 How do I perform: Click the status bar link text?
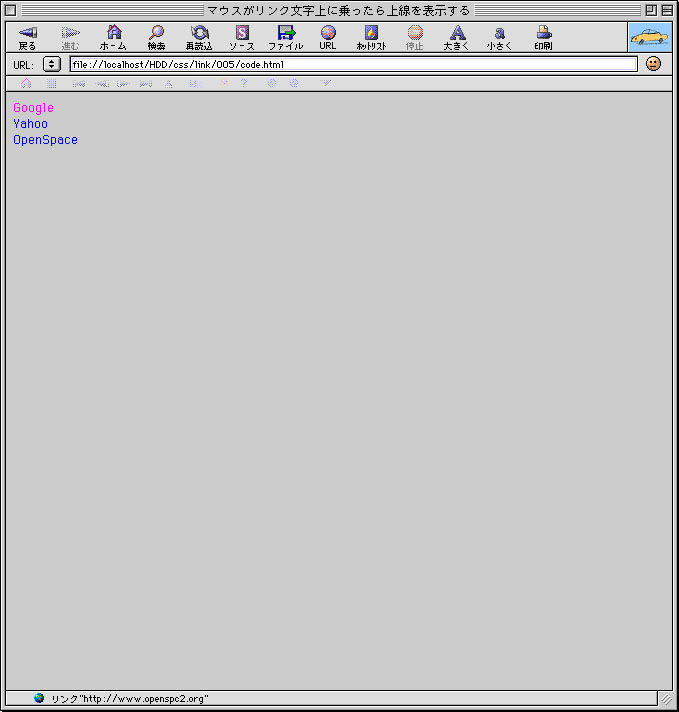tap(130, 698)
